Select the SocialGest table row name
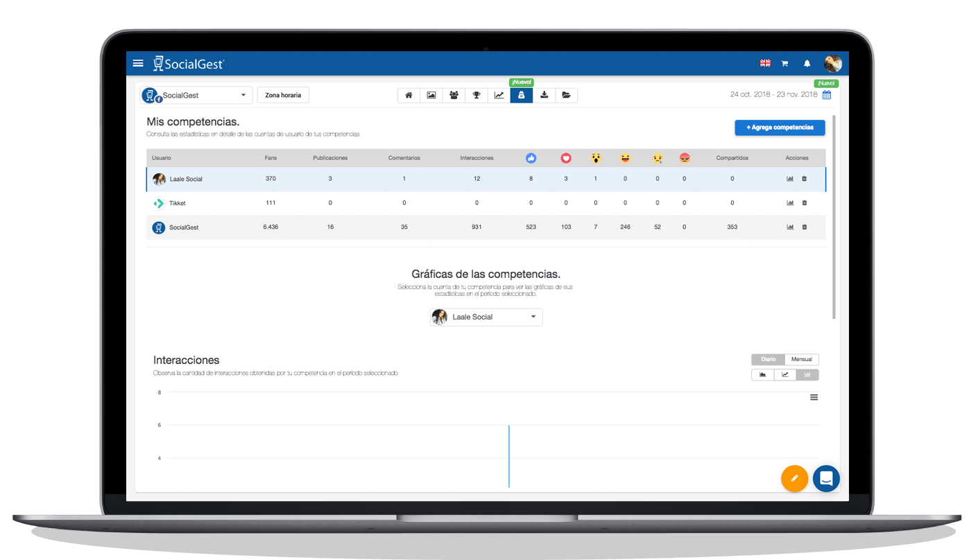The height and width of the screenshot is (560, 978). 184,227
